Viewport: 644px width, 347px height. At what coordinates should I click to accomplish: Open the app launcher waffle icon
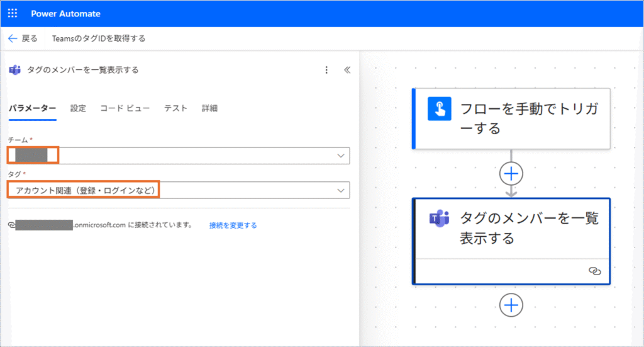[13, 13]
